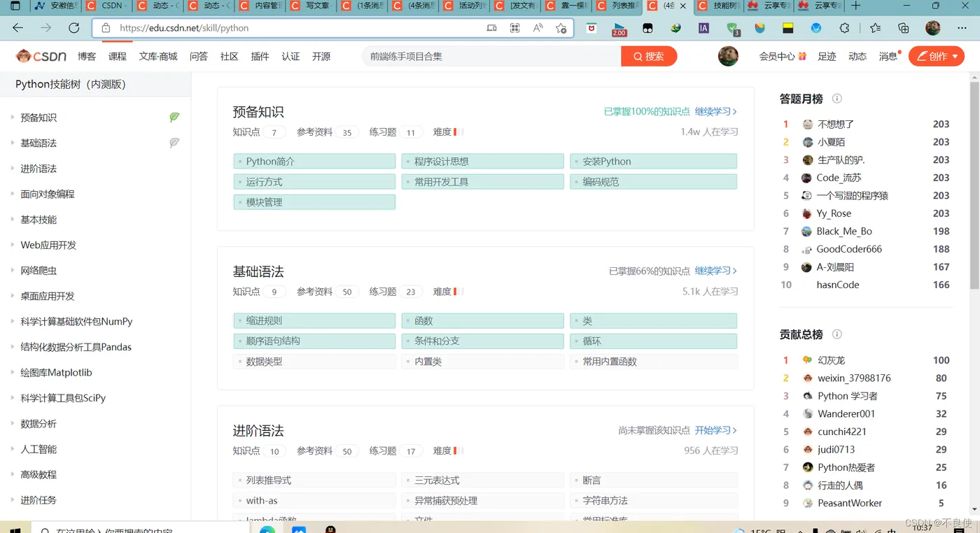The width and height of the screenshot is (980, 533).
Task: Open the browser extensions puzzle icon
Action: (844, 28)
